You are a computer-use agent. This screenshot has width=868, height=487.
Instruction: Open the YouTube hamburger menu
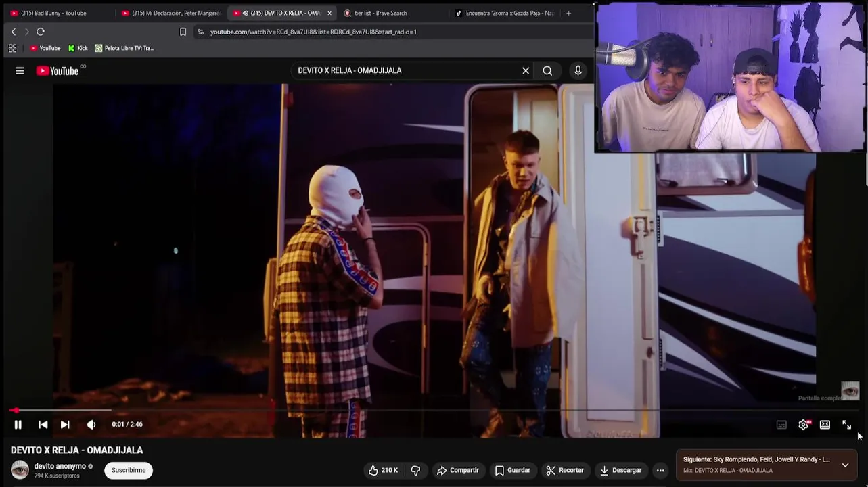20,70
